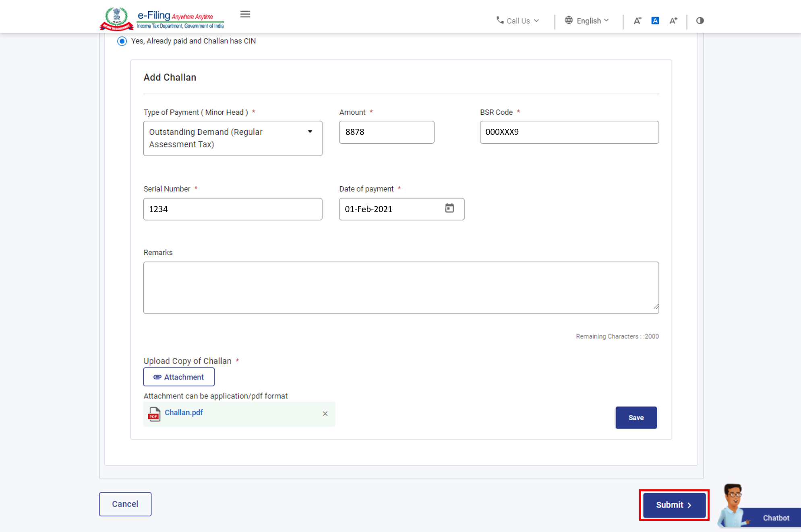Click into the Remarks text area
This screenshot has height=532, width=801.
click(401, 287)
